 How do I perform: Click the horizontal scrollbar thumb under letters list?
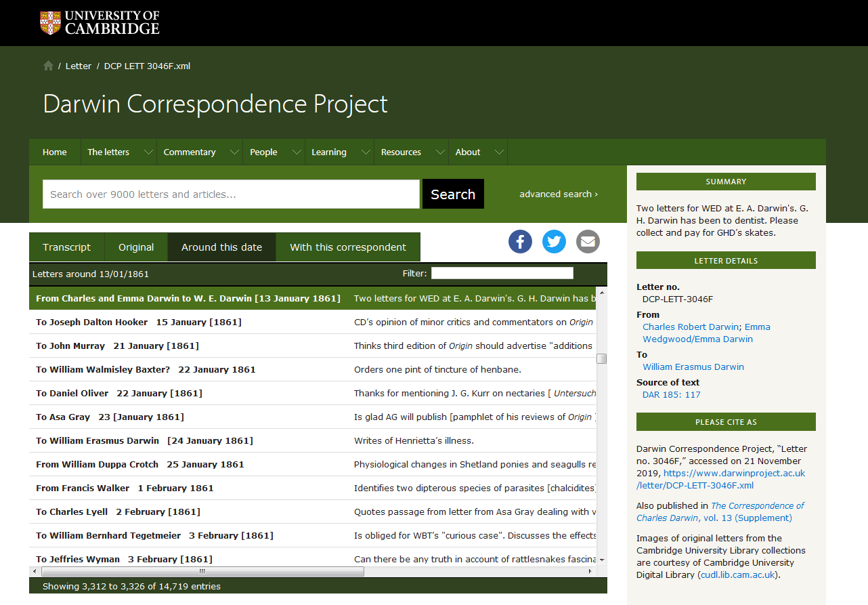click(202, 571)
